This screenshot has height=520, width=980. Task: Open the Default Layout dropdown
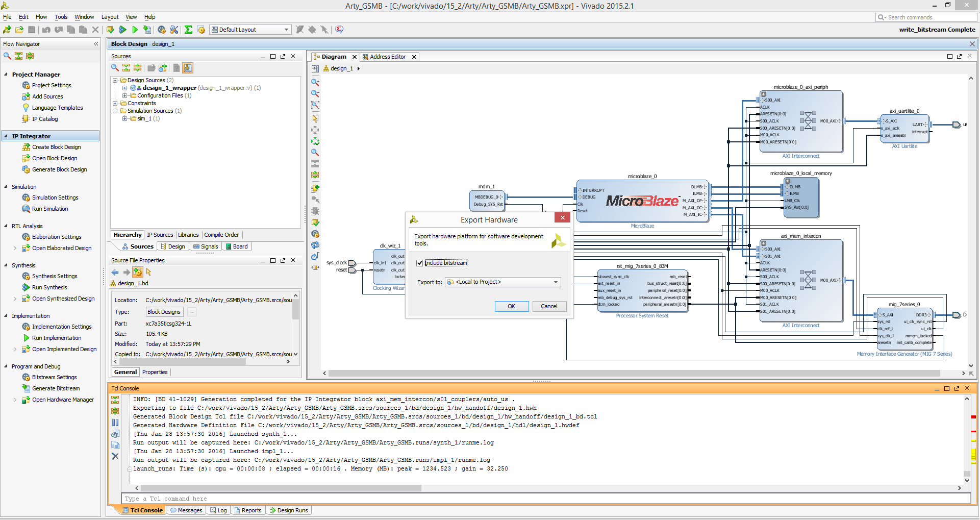coord(250,30)
